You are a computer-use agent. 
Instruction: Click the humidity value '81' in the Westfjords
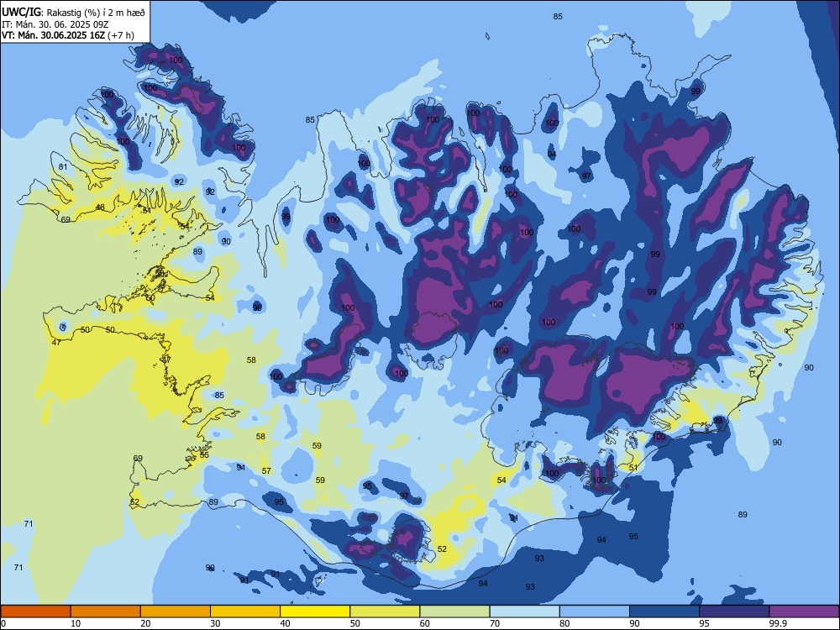63,166
